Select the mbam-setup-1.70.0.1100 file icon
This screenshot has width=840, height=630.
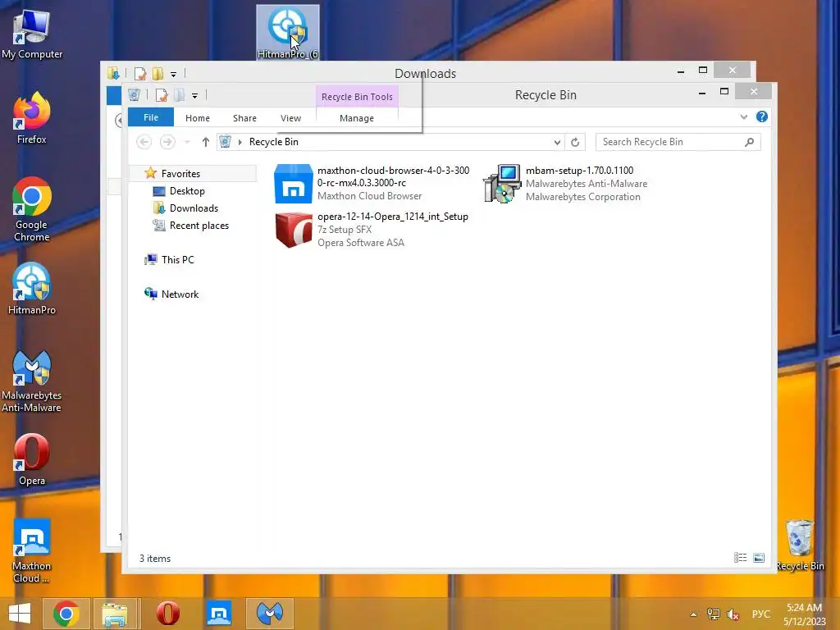click(502, 184)
